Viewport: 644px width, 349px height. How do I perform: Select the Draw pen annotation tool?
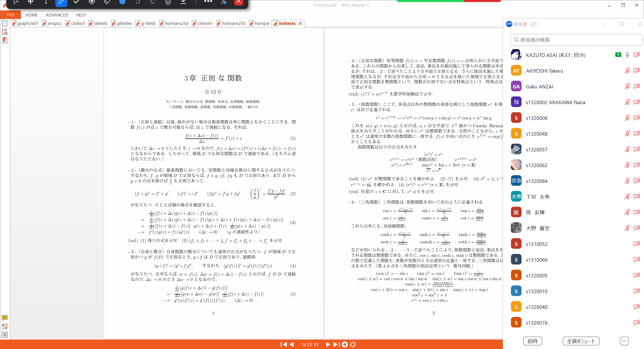tap(61, 2)
